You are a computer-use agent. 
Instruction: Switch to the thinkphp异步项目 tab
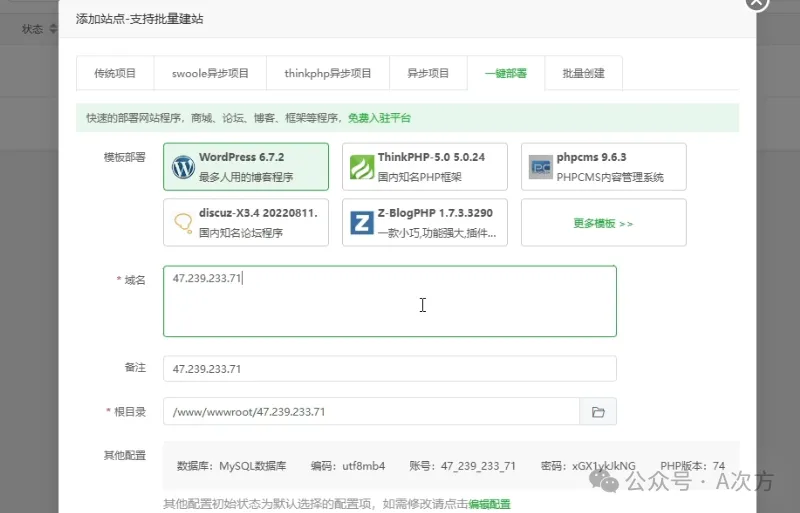[328, 74]
